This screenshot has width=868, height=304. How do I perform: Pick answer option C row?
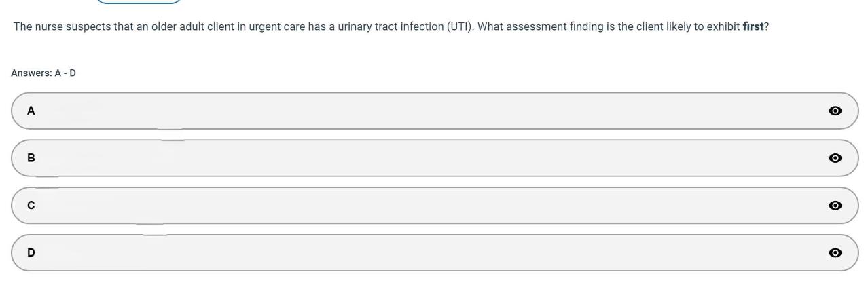(x=435, y=206)
